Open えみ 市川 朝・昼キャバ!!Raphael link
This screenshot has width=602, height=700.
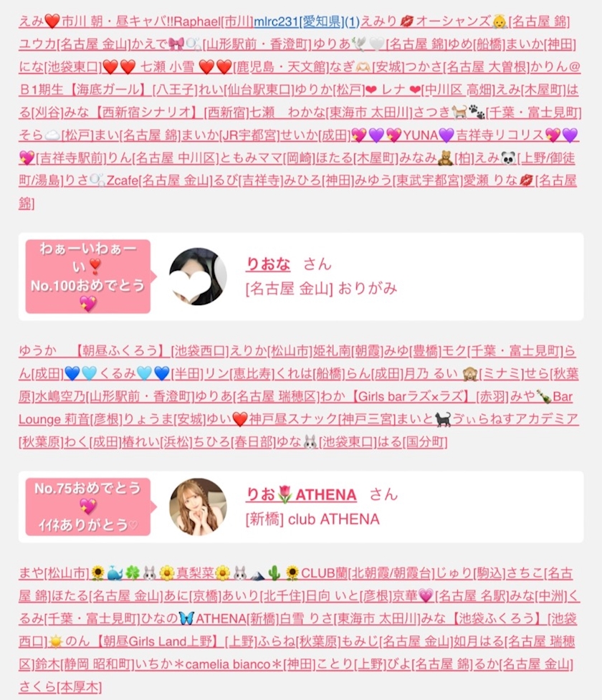(x=135, y=21)
